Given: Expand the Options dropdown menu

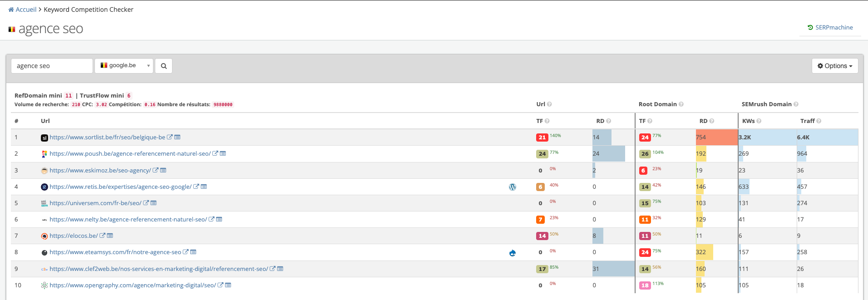Looking at the screenshot, I should pyautogui.click(x=834, y=66).
